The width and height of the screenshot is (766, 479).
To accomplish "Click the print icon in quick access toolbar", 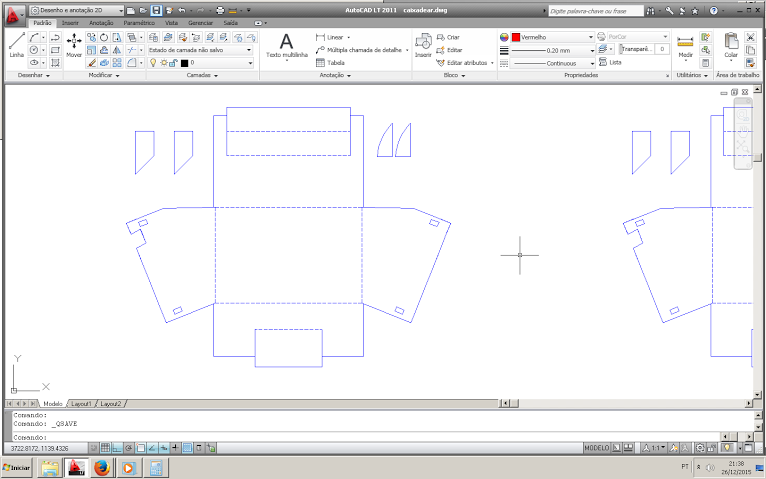I will pos(220,10).
